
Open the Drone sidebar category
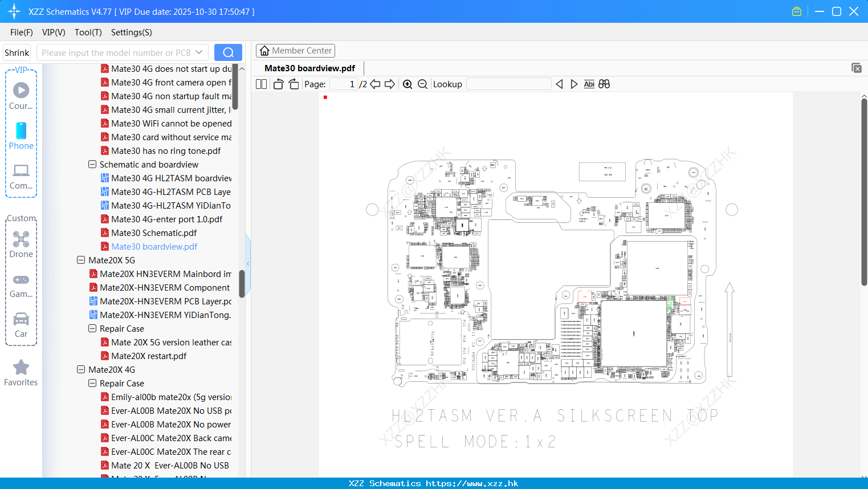(x=21, y=244)
